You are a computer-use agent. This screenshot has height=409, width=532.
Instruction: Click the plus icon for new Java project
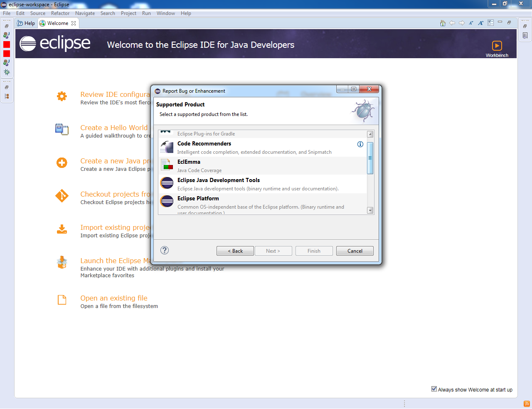(62, 163)
